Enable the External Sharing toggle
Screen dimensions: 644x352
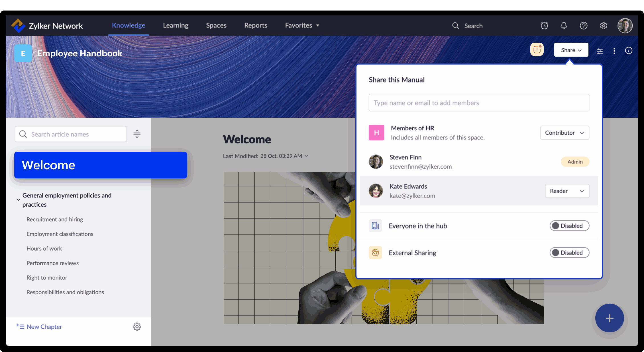pos(569,253)
